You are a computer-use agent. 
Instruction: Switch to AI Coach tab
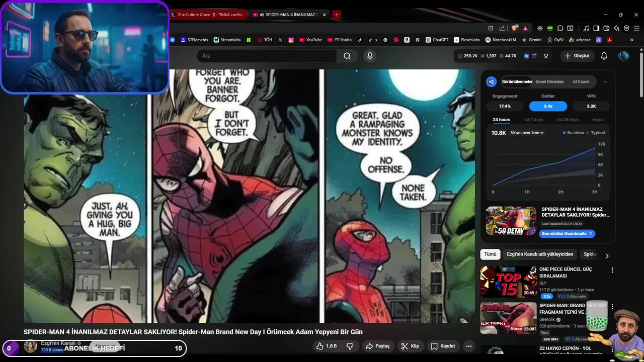(x=581, y=81)
